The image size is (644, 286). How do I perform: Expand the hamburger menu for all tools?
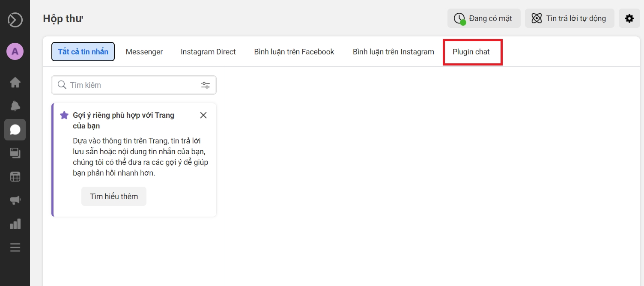point(15,247)
